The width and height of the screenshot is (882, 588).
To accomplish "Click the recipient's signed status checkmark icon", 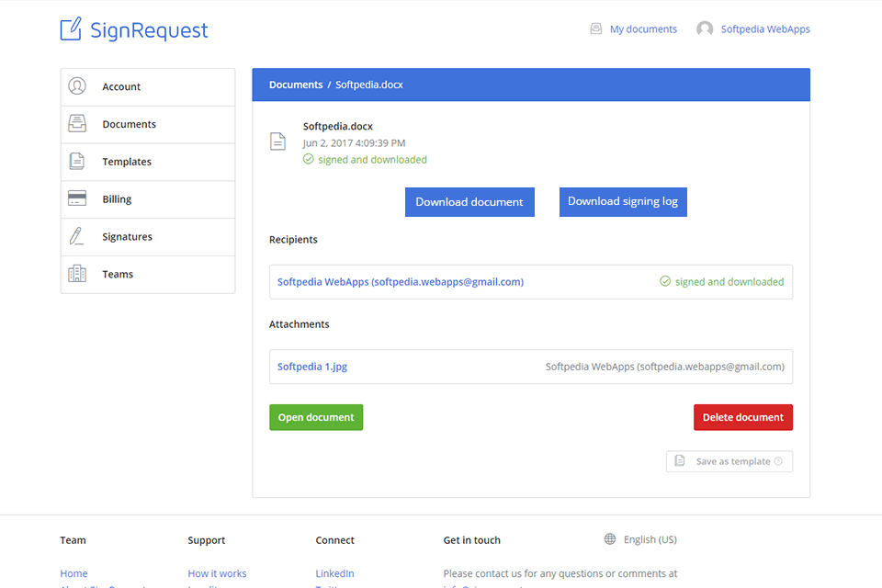I will click(x=665, y=281).
